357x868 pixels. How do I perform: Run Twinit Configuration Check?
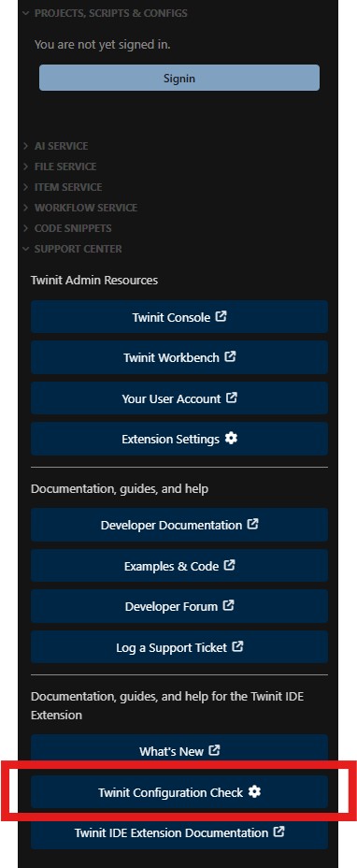[179, 792]
